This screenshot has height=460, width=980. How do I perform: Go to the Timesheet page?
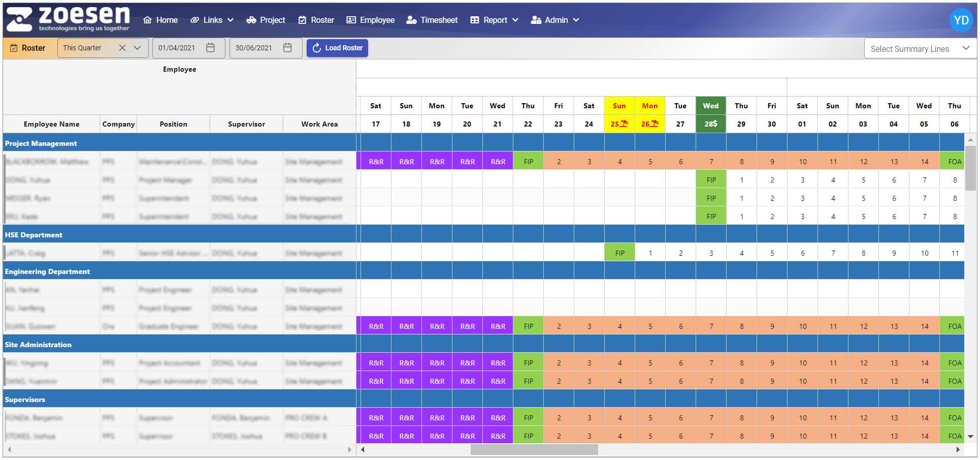(x=432, y=20)
